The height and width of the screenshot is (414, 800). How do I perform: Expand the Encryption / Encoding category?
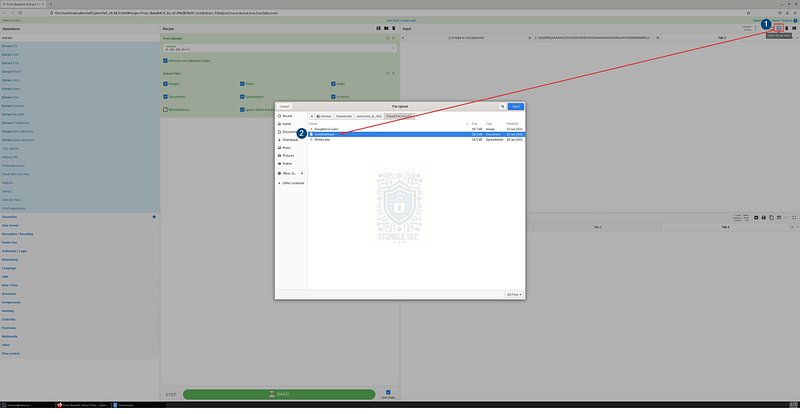[x=80, y=234]
